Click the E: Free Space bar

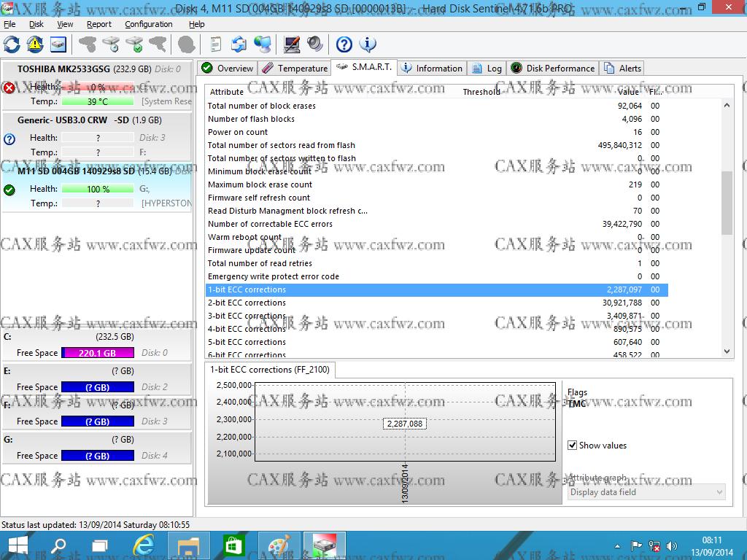point(98,387)
